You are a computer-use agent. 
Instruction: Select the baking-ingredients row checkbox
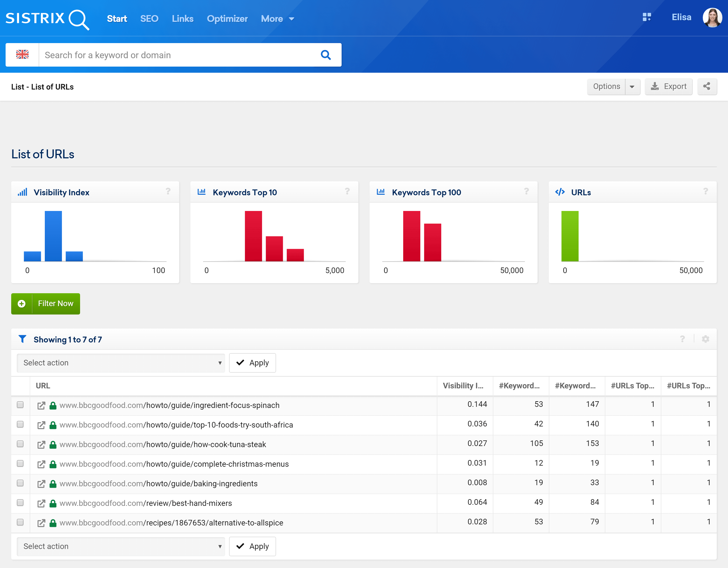click(20, 483)
